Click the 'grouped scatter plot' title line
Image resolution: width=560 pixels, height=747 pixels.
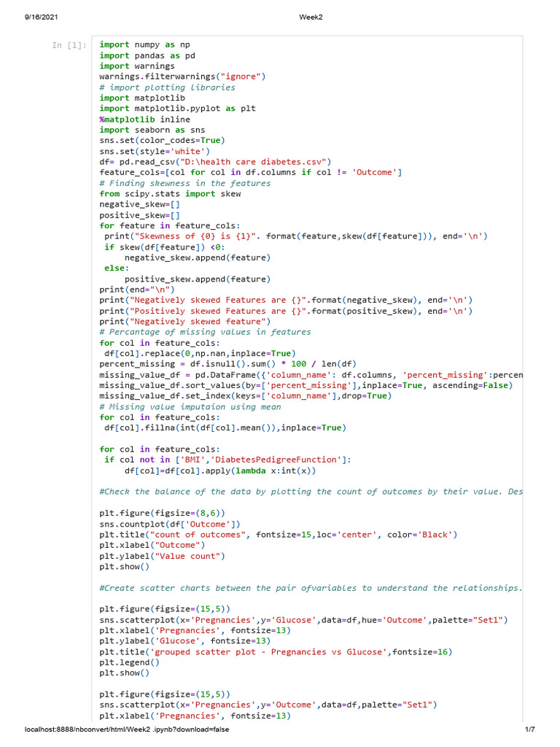tap(276, 651)
